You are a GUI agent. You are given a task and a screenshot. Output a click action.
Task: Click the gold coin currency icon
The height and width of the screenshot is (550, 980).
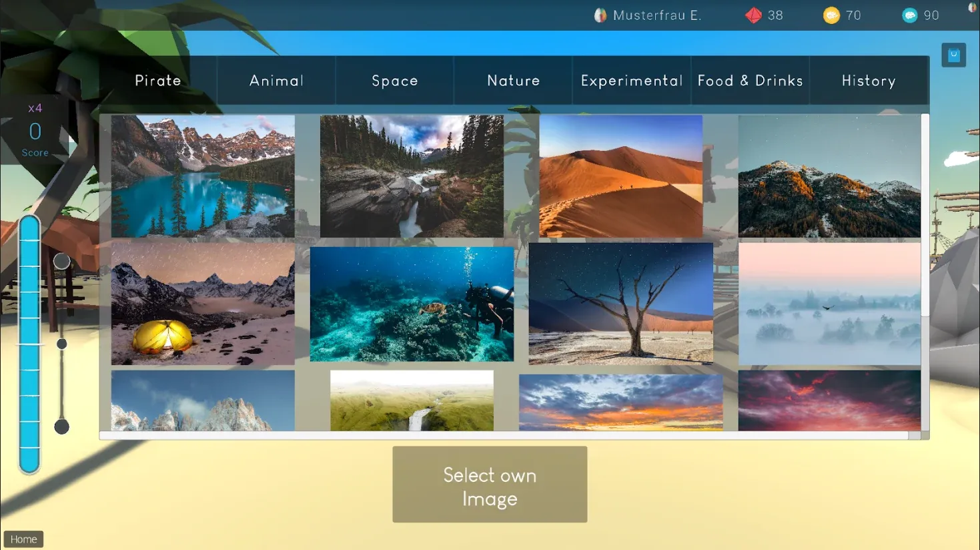click(831, 15)
